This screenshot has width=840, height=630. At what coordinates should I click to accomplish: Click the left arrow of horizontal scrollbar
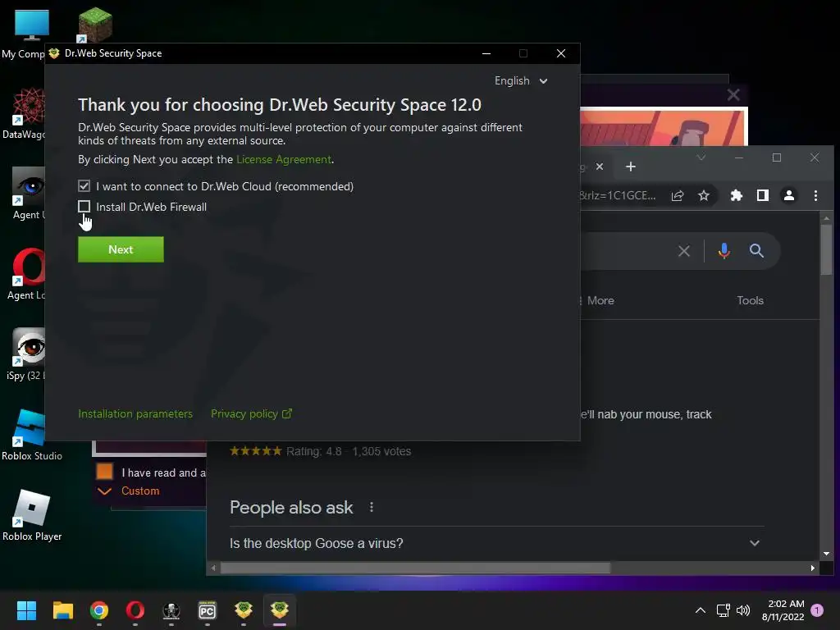click(213, 568)
